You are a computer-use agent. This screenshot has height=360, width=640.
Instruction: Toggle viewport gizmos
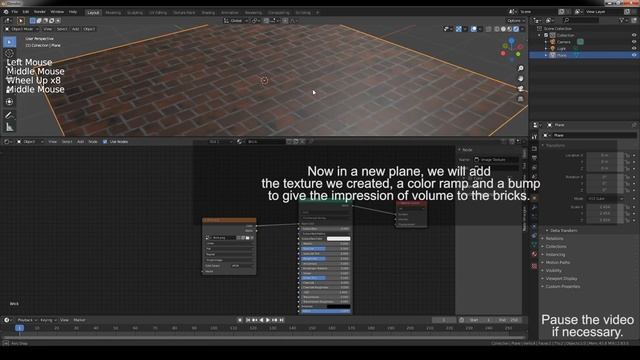click(x=459, y=29)
